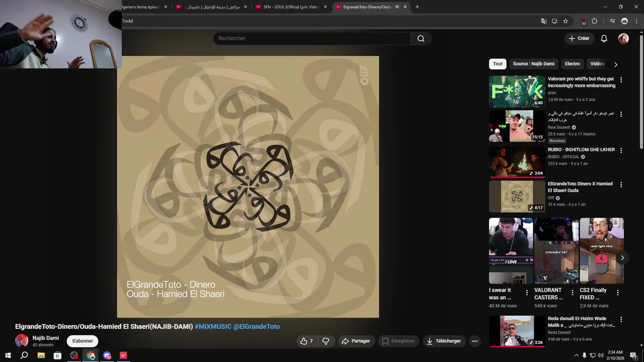Select the Electro filter chip

coord(573,64)
